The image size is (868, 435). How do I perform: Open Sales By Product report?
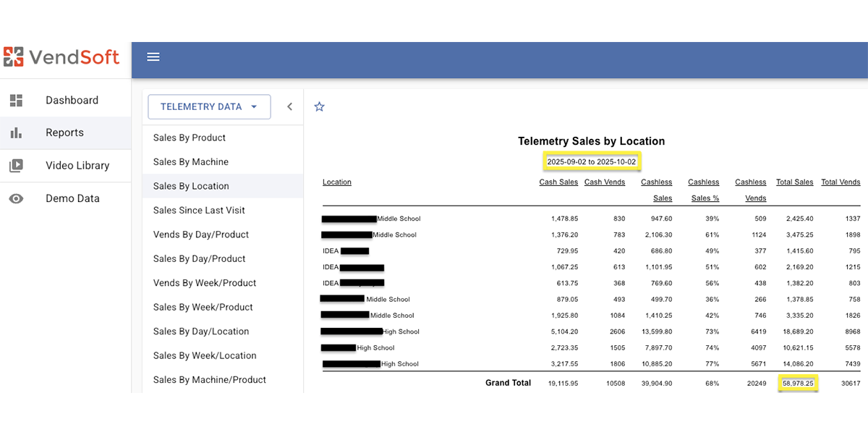pyautogui.click(x=190, y=138)
